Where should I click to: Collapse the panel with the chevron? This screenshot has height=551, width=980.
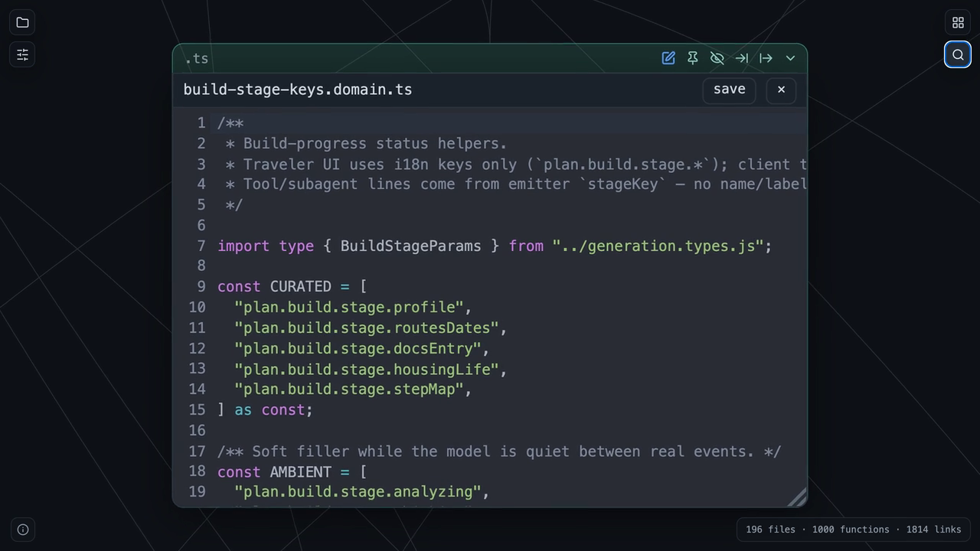pos(790,58)
